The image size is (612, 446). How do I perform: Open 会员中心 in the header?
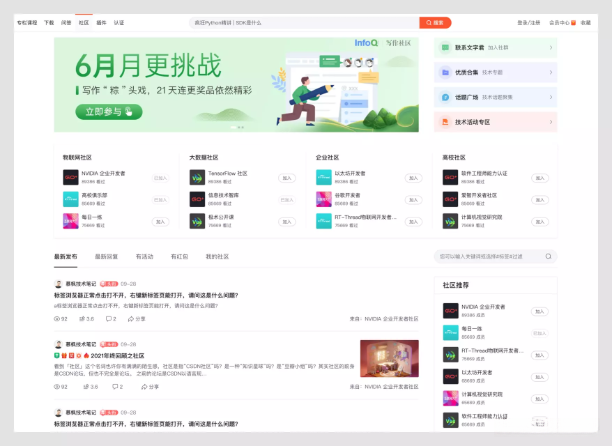tap(559, 23)
